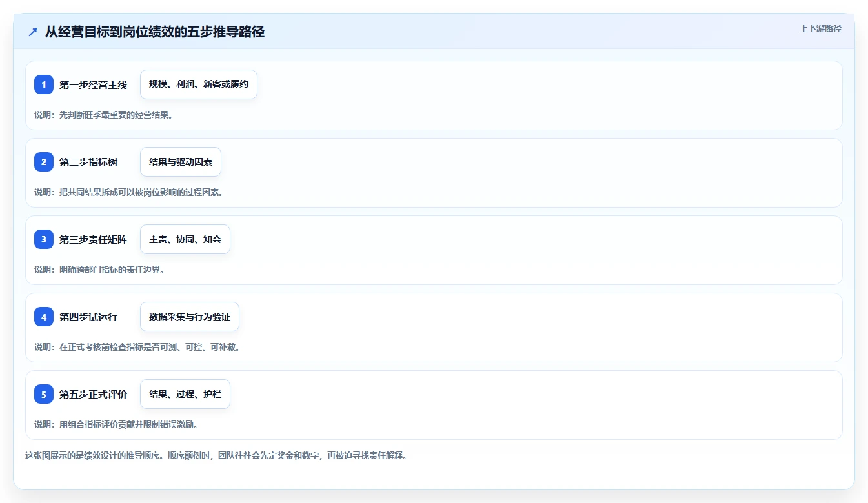The height and width of the screenshot is (503, 868).
Task: Click the footer paragraph 这张图展示的是绩效设计的推导顺序
Action: coord(216,455)
